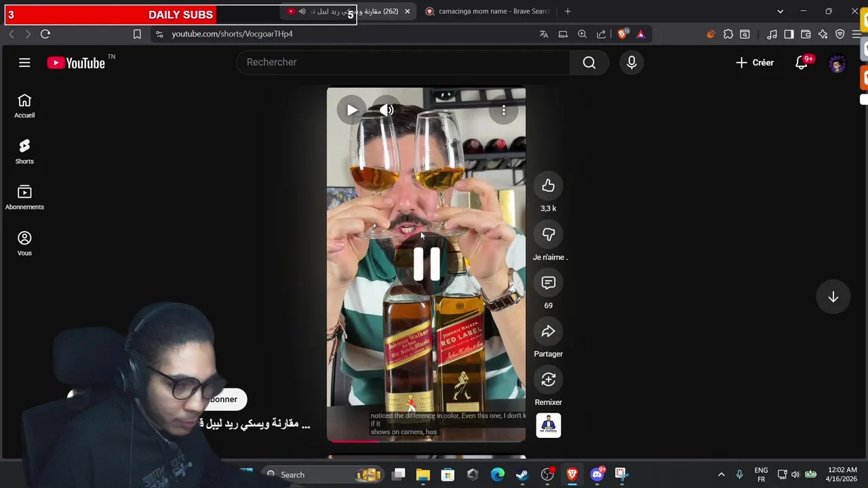
Task: Remix this Short
Action: tap(549, 380)
